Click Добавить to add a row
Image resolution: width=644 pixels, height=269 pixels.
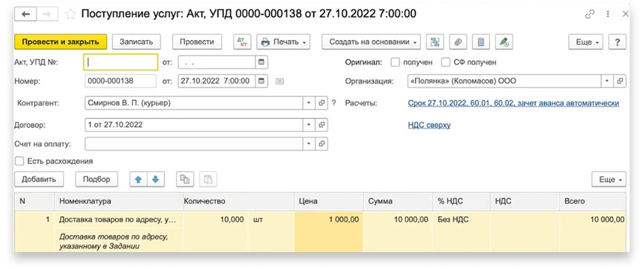(x=39, y=180)
